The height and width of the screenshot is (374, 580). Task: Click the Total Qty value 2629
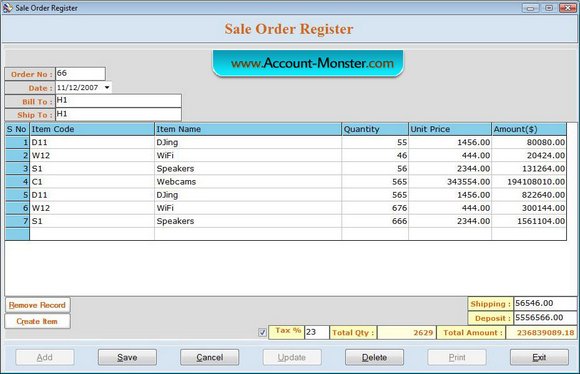[407, 333]
